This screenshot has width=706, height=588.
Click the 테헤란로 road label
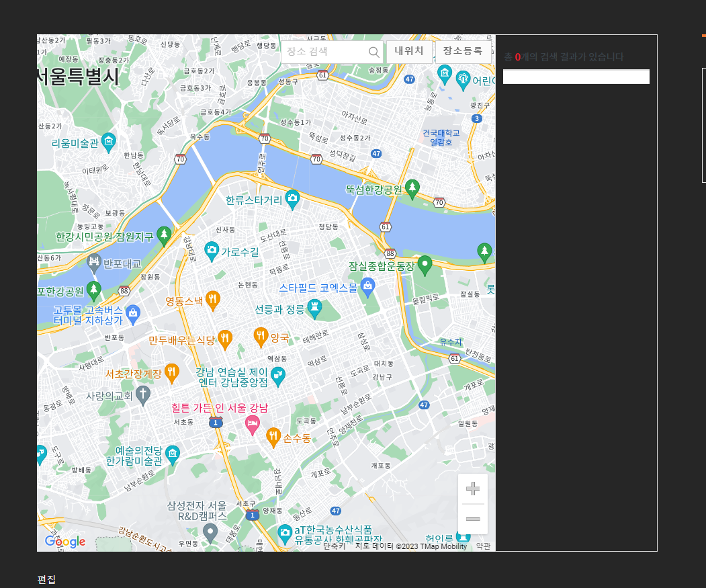coord(316,336)
